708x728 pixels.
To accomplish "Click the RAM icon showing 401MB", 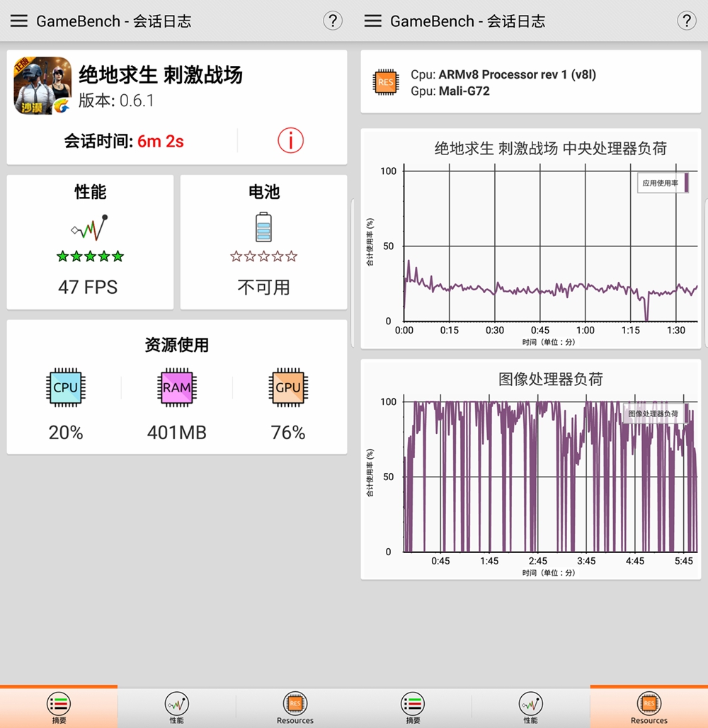I will 176,387.
